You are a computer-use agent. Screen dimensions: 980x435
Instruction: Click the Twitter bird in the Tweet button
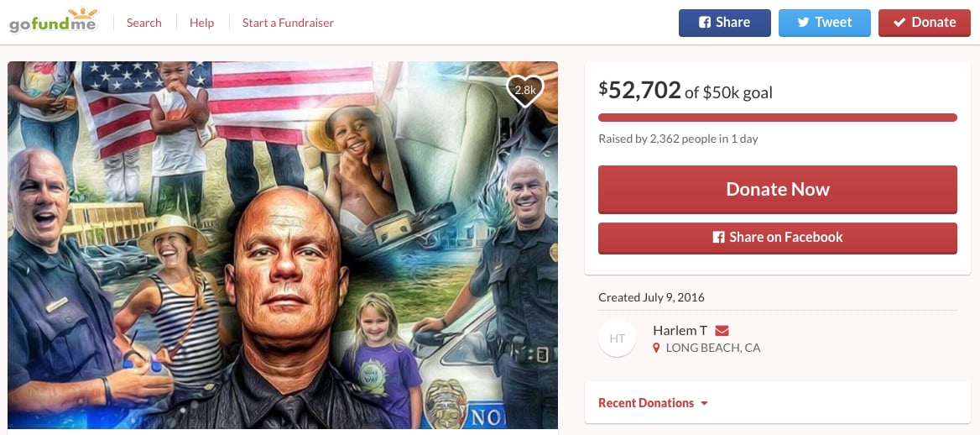click(x=804, y=23)
